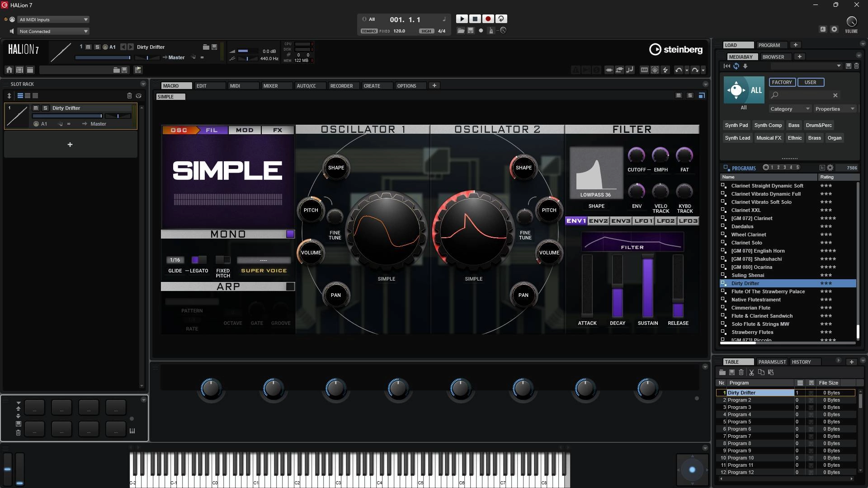Click the filter CUTOFF knob

point(637,155)
